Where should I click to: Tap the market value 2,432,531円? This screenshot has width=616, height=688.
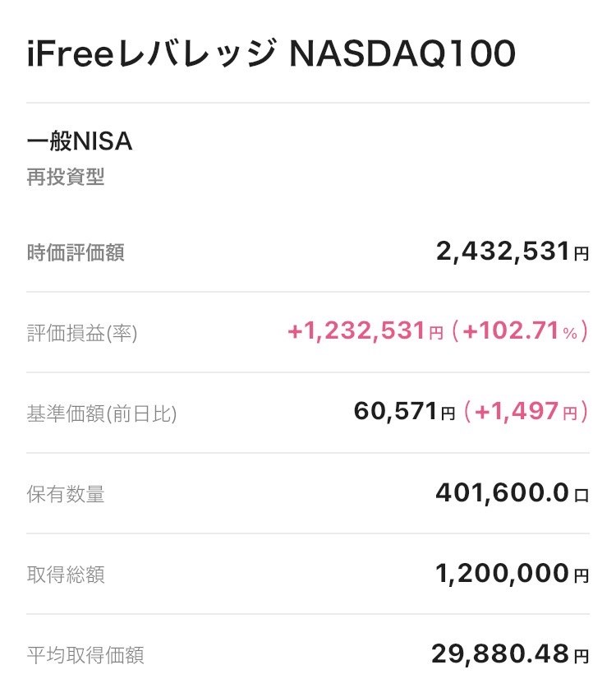point(512,252)
